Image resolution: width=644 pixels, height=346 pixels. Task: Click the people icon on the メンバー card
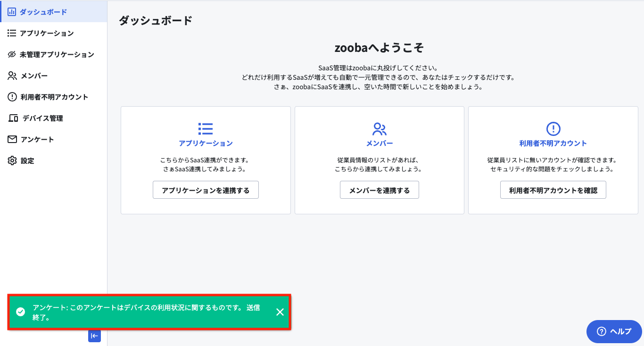coord(380,129)
